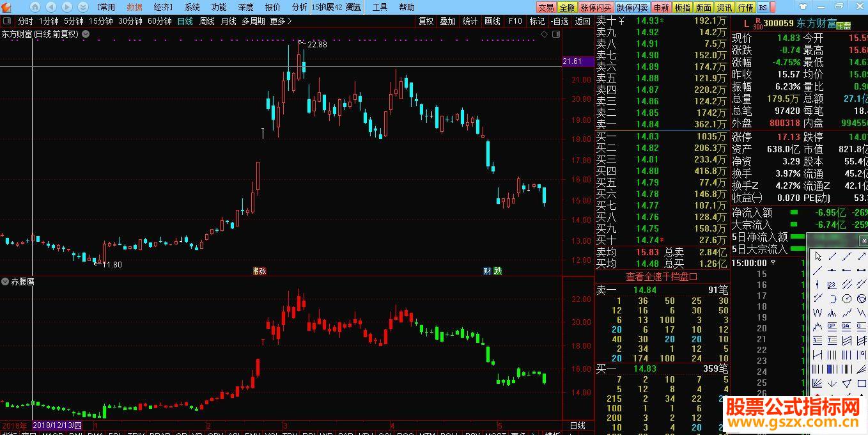Open F10 company info

[515, 21]
